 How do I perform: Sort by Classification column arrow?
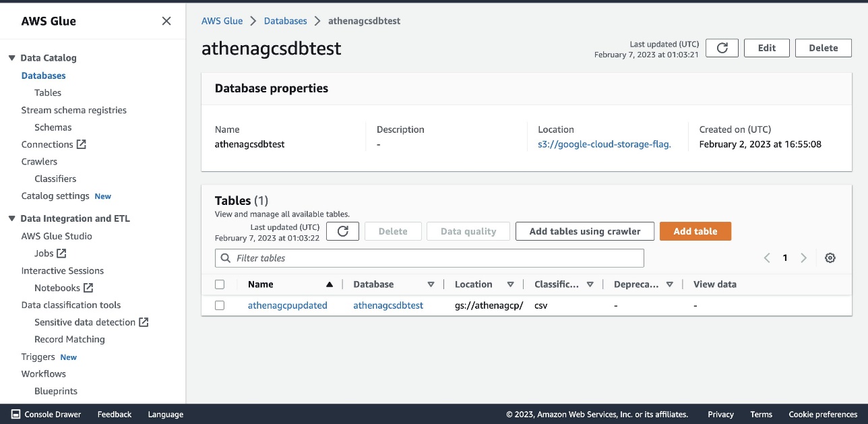[x=590, y=284]
